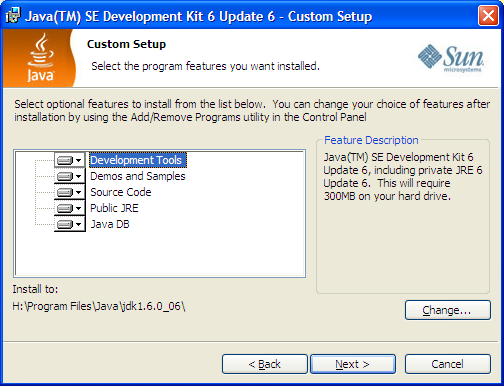Click the Sun Microsystems logo
The width and height of the screenshot is (504, 386).
(x=451, y=58)
